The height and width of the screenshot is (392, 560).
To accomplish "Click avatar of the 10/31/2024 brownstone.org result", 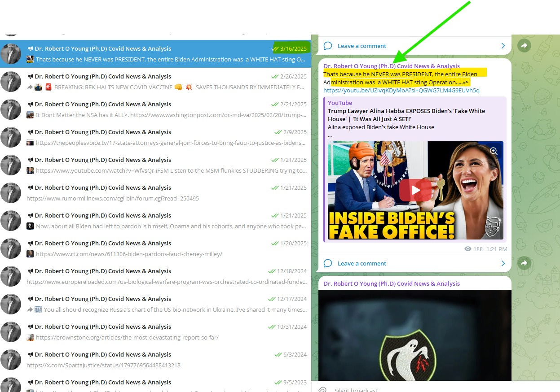I will (11, 332).
